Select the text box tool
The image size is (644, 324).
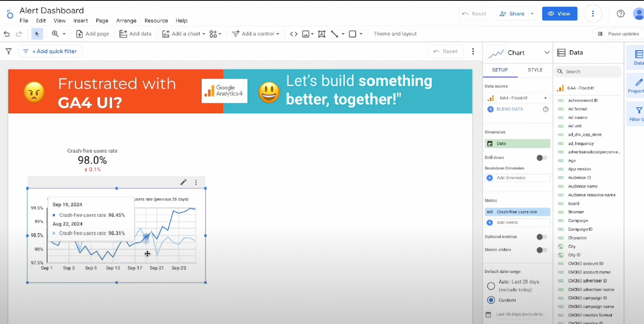tap(322, 34)
